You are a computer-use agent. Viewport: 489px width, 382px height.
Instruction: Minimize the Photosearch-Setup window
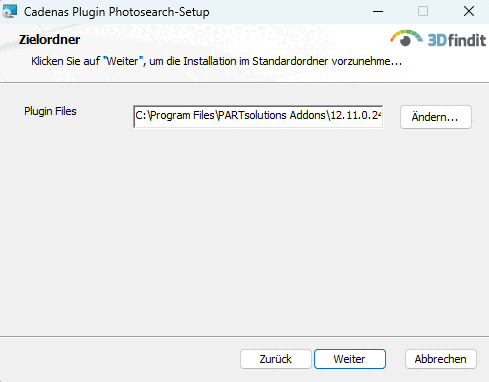[x=378, y=11]
